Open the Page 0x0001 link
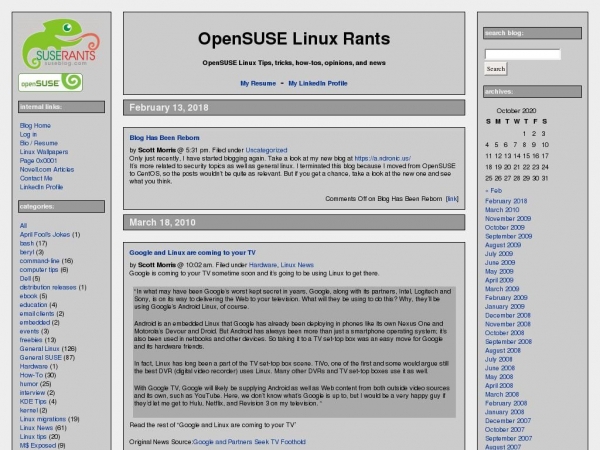 point(38,161)
